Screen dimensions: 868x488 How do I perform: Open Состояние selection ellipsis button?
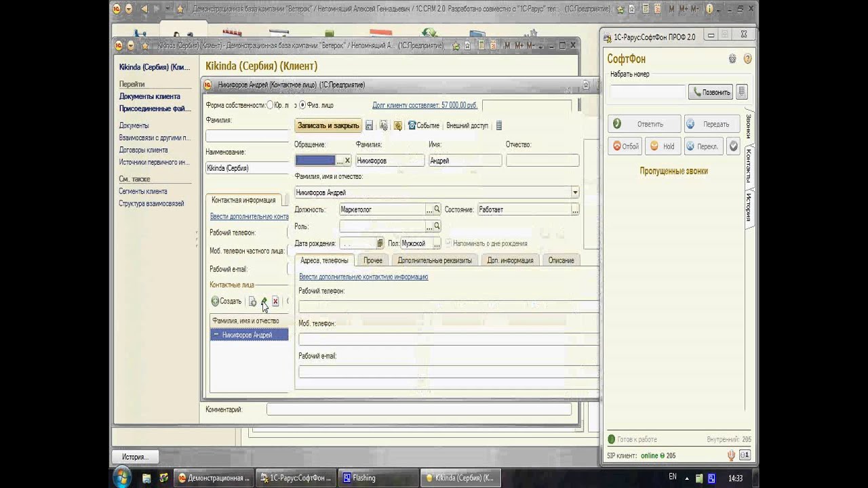(575, 209)
